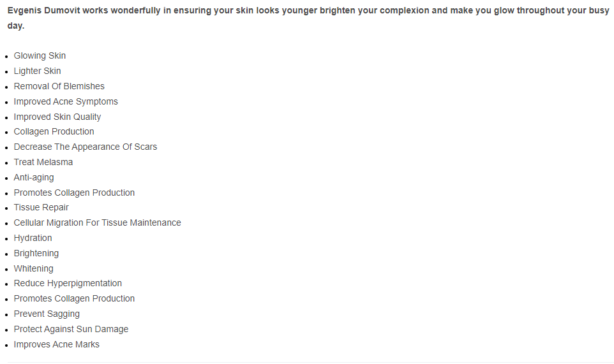Click the 'Prevent Sagging' item
Screen dimensions: 614x364
point(47,314)
